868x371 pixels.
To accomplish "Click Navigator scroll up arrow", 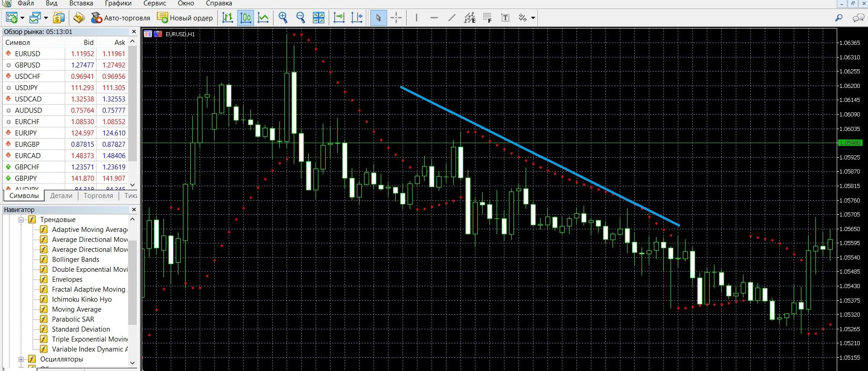I will pyautogui.click(x=133, y=219).
